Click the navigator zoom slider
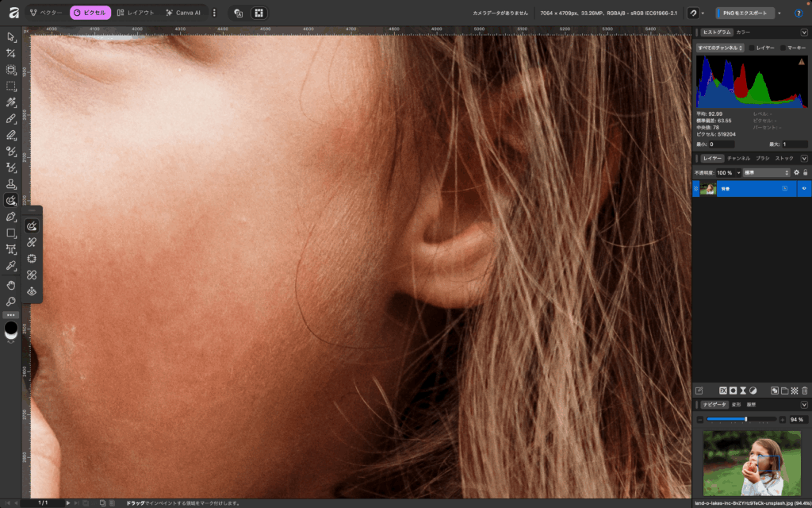Screen dimensions: 812x508 coord(741,419)
